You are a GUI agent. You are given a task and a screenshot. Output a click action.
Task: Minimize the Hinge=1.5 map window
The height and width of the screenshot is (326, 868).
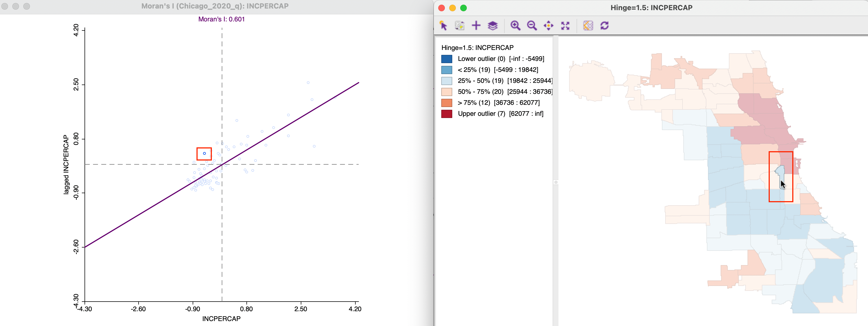pyautogui.click(x=453, y=8)
